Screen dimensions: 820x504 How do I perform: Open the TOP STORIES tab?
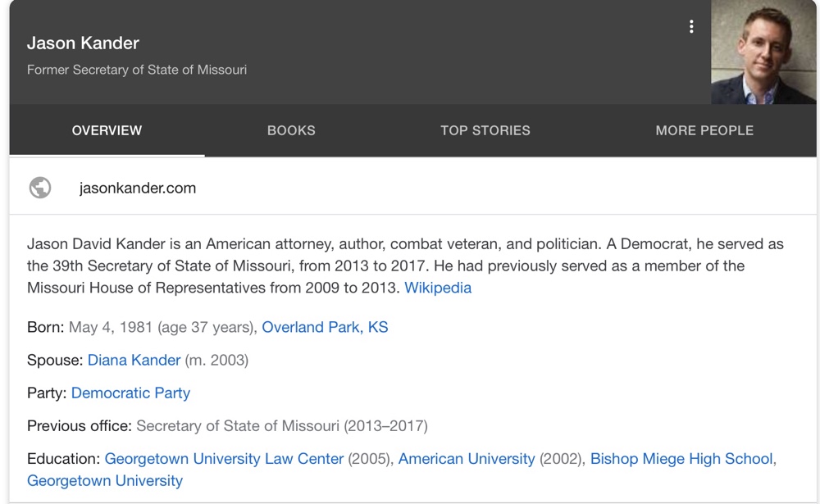[x=485, y=130]
